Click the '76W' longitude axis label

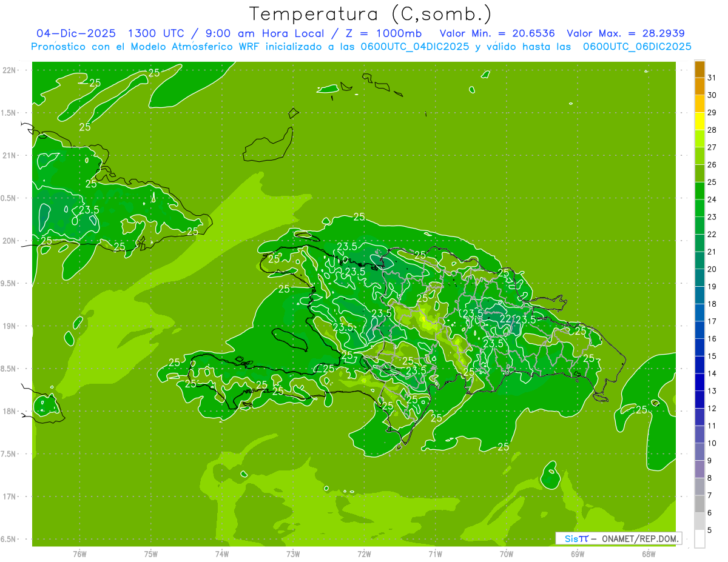point(80,554)
